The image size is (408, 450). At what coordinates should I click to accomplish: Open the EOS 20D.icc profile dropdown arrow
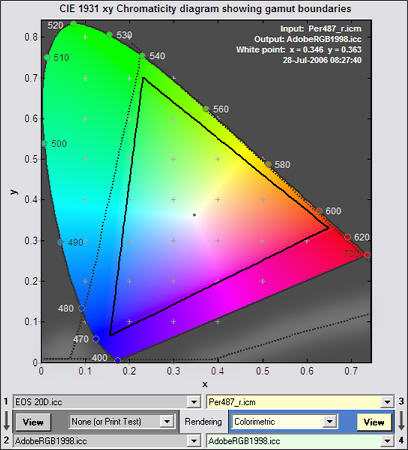194,402
